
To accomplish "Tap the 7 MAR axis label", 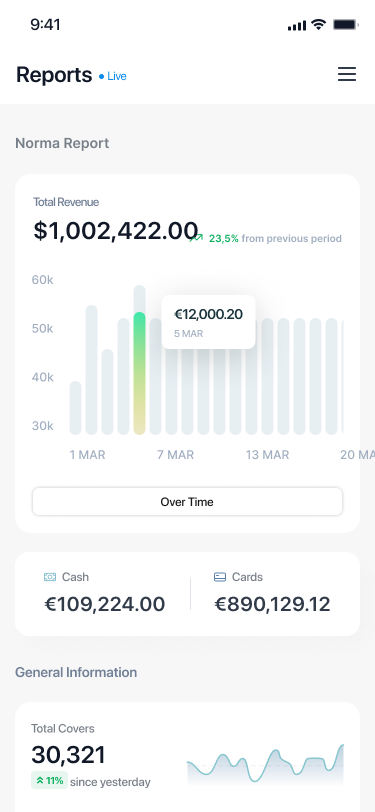I will 176,455.
